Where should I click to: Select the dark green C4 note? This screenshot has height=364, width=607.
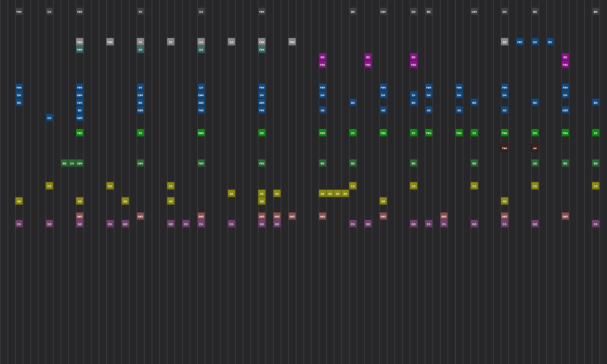pyautogui.click(x=72, y=163)
